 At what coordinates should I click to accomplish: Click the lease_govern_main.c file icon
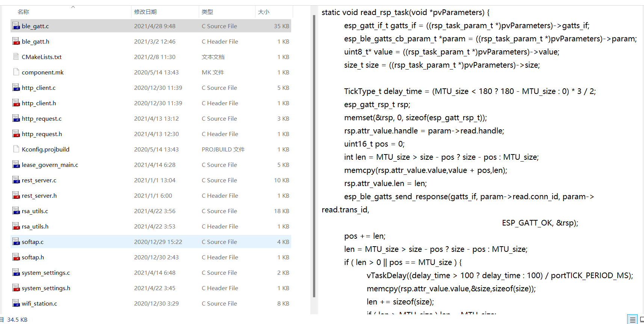point(16,165)
